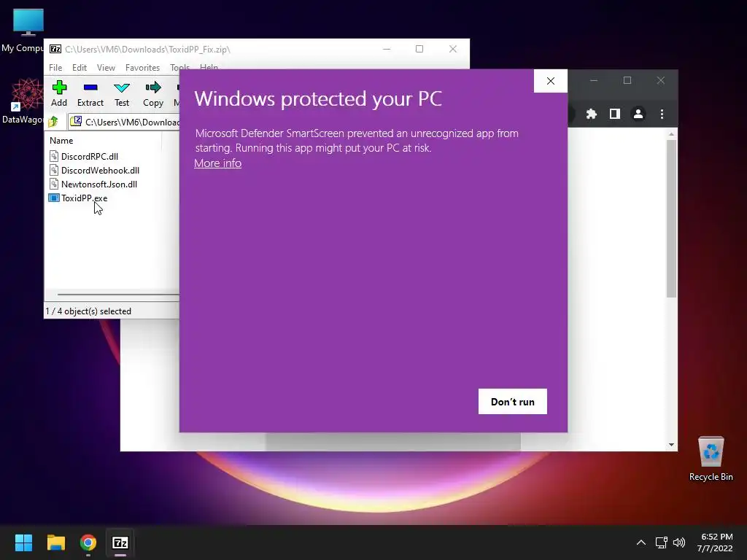Click the Don't run button
The height and width of the screenshot is (560, 747).
pos(513,402)
